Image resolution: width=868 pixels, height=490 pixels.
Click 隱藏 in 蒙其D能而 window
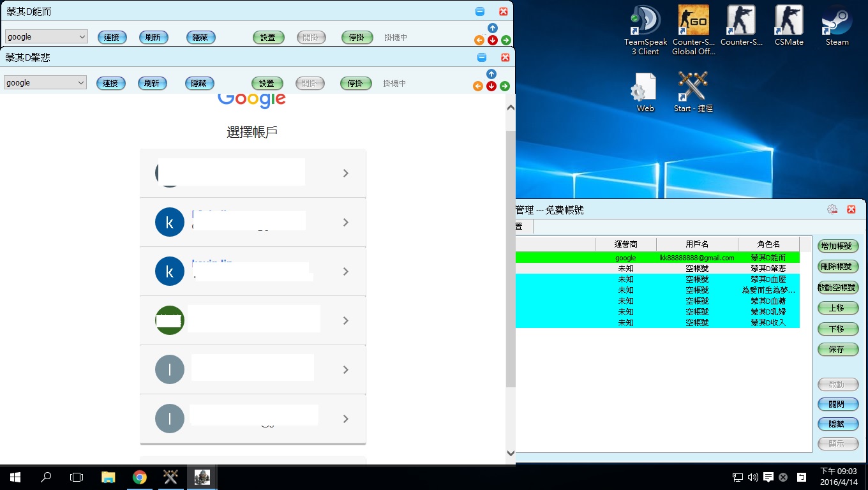(200, 38)
